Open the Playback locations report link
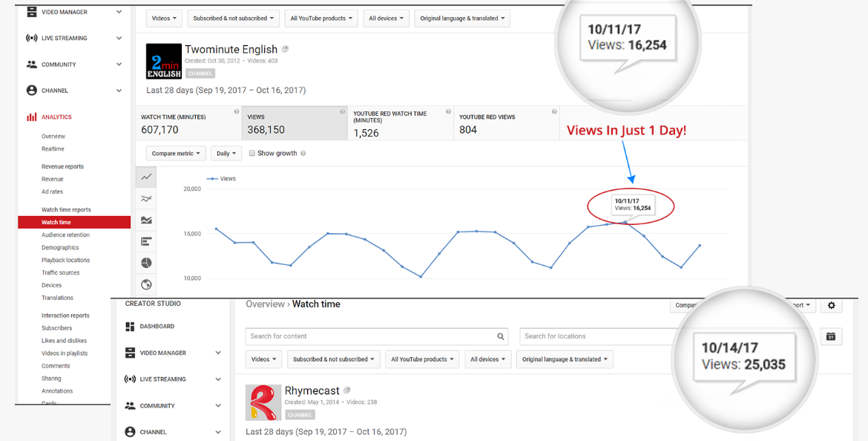Viewport: 868px width, 441px height. (66, 261)
